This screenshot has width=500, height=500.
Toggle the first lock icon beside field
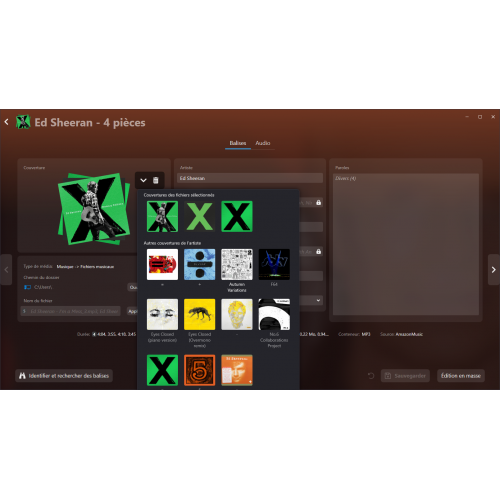click(318, 202)
